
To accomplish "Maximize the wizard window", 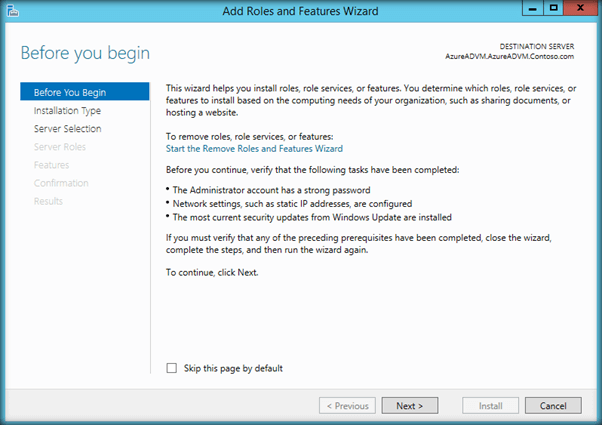I will 551,9.
